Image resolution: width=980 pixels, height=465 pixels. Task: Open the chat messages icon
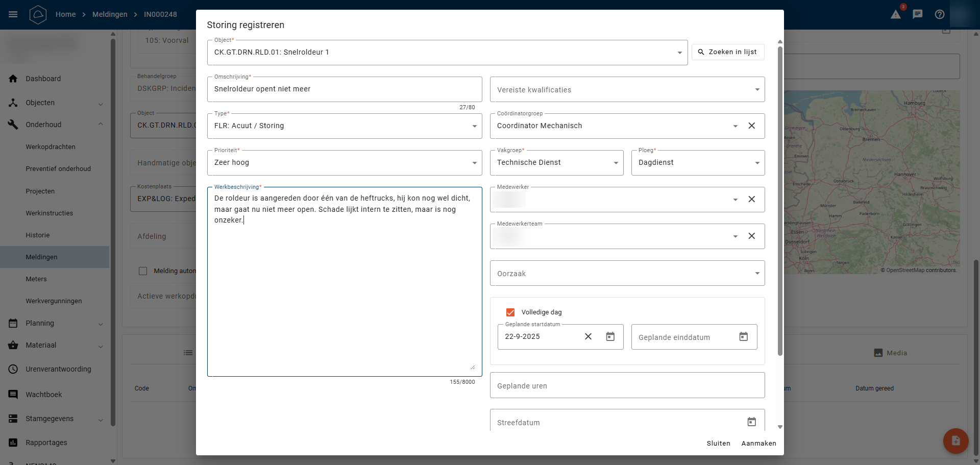pyautogui.click(x=918, y=14)
